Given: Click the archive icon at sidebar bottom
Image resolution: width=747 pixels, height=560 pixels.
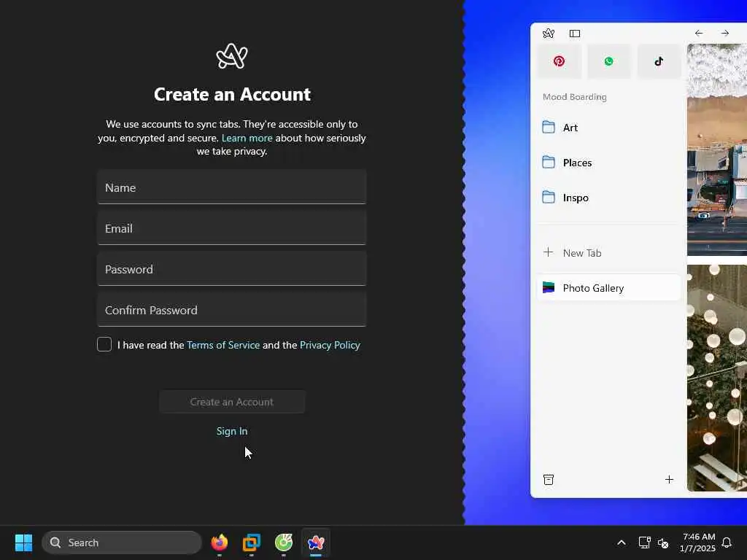Looking at the screenshot, I should [x=549, y=480].
